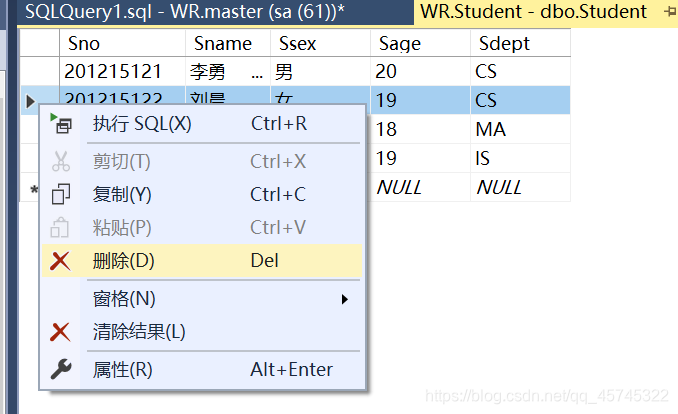Switch to SQLQuery1.sql tab
Image resolution: width=678 pixels, height=414 pixels.
(x=216, y=12)
